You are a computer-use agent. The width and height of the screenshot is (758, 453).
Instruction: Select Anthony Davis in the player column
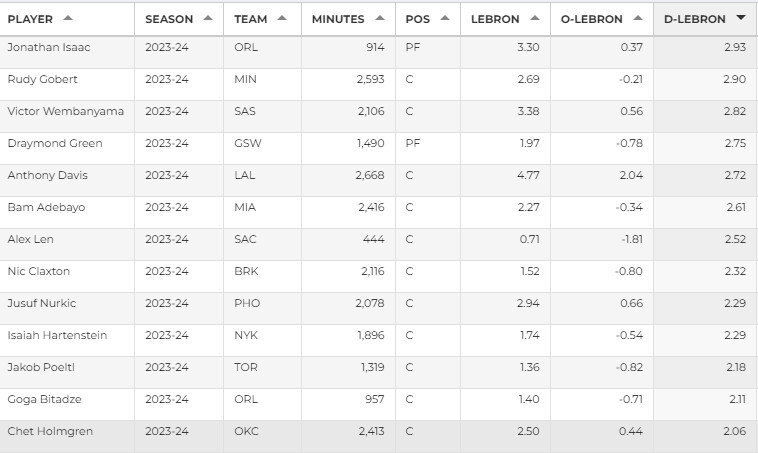pyautogui.click(x=47, y=175)
